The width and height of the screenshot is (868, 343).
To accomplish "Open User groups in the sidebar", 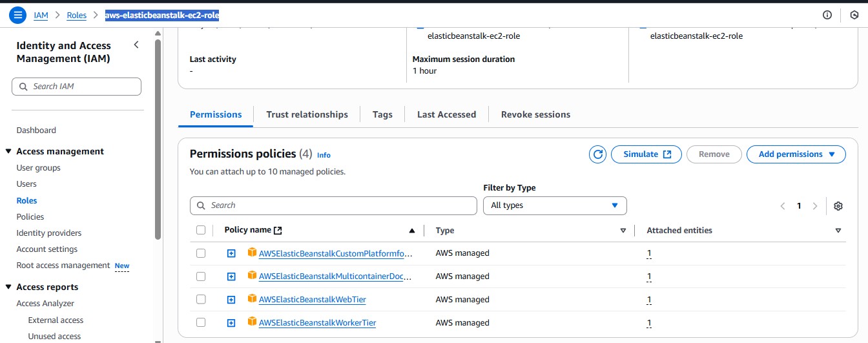I will (x=38, y=168).
